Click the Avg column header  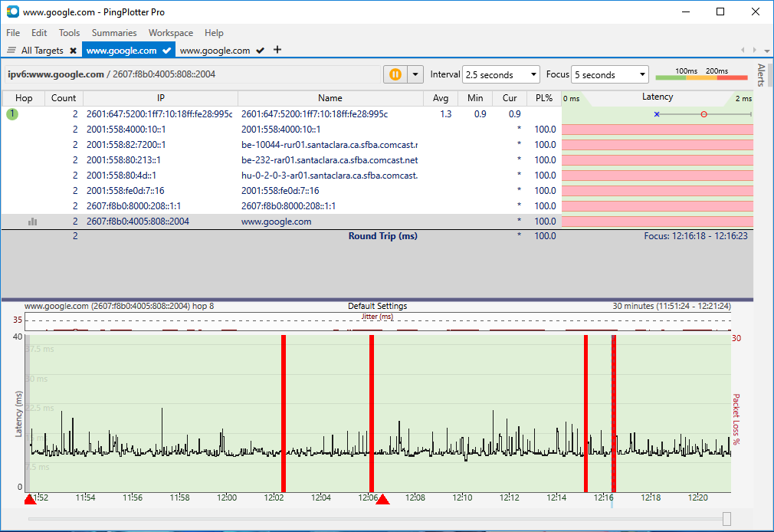[x=440, y=98]
